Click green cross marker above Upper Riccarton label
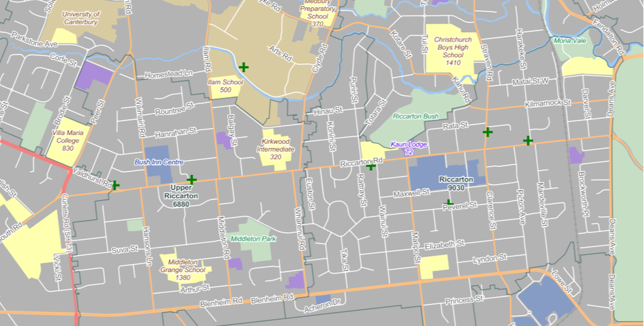Viewport: 644px width, 326px height. [192, 179]
